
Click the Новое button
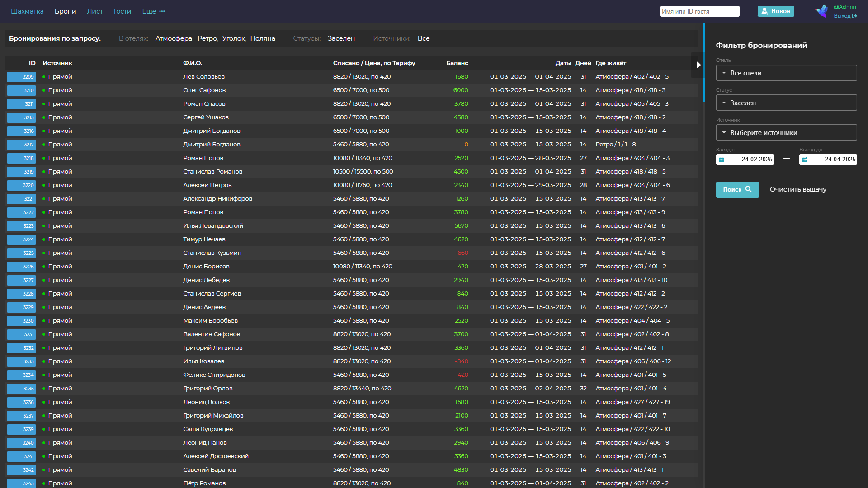coord(776,11)
